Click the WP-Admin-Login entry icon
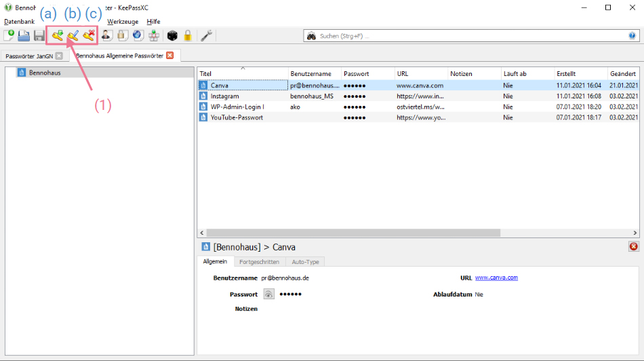Viewport: 644px width, 361px height. 203,107
